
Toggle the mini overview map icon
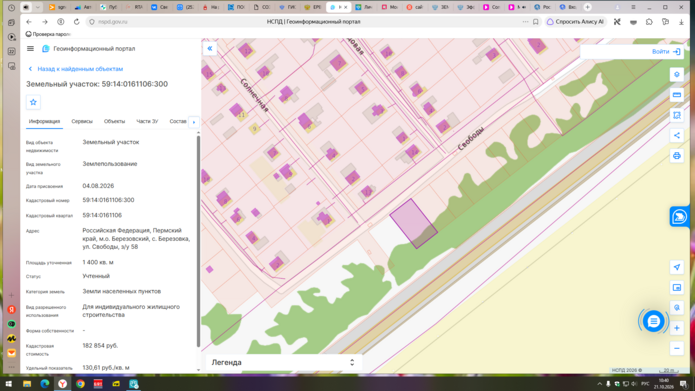point(676,287)
